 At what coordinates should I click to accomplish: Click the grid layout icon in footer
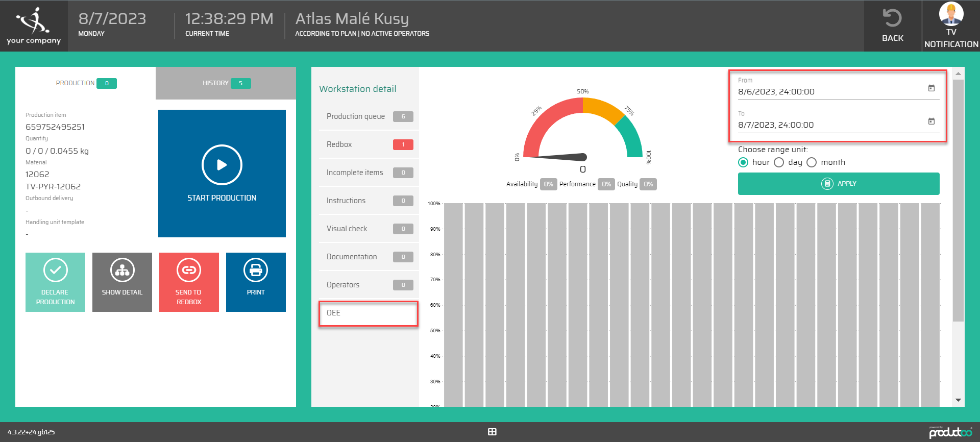(x=492, y=432)
